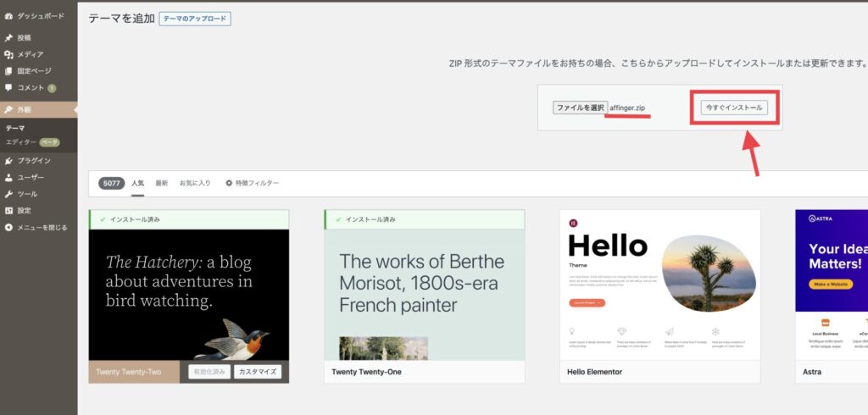Click the プラグイン plug icon

click(8, 160)
